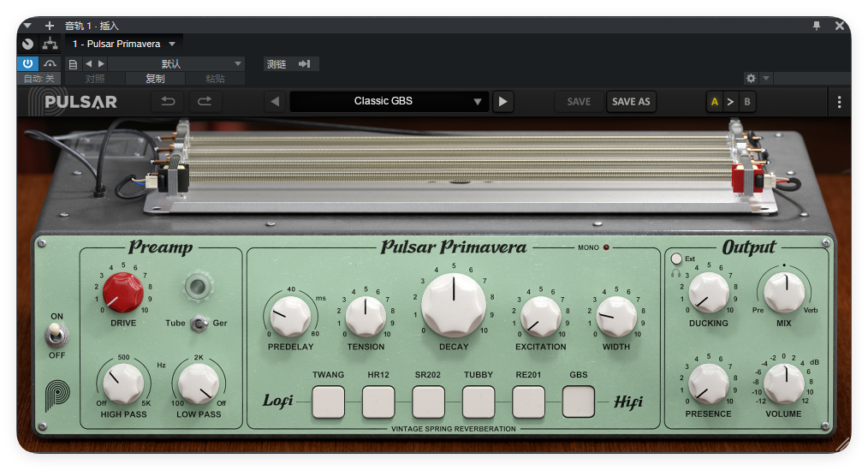Click the PREDELAY knob
Screen dimensions: 868x470
(x=290, y=316)
